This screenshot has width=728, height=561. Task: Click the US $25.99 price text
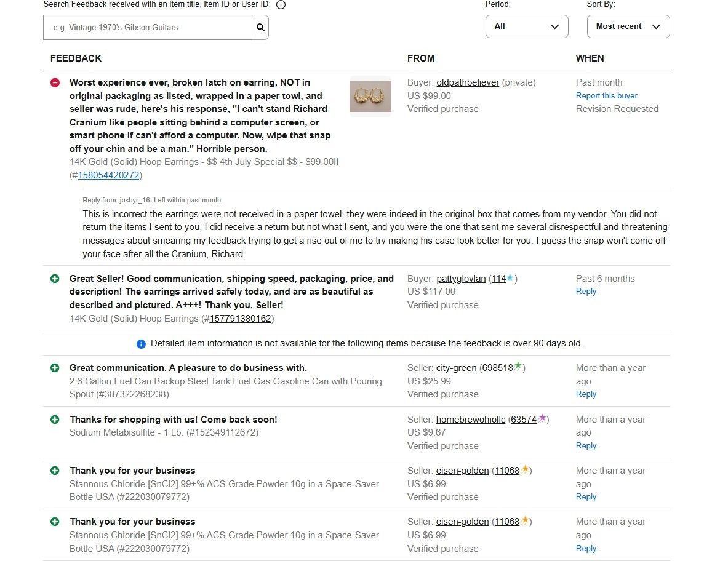429,381
